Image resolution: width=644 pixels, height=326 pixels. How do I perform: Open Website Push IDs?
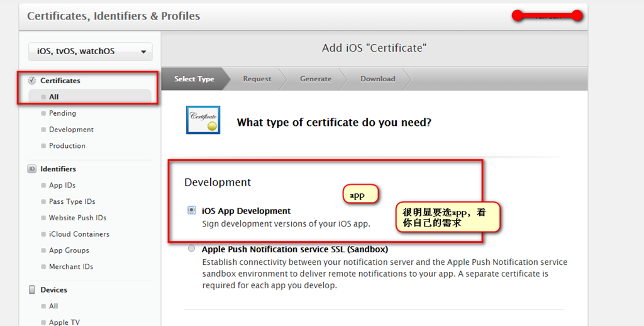click(x=77, y=218)
